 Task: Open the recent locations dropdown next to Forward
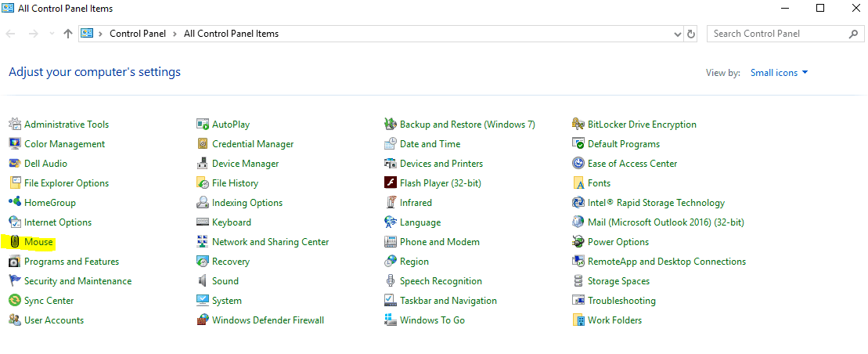tap(52, 34)
